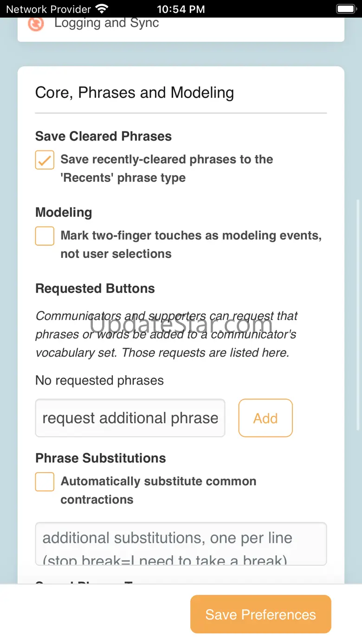Tap the Phrase Substitutions heading
The image size is (362, 644).
click(101, 458)
